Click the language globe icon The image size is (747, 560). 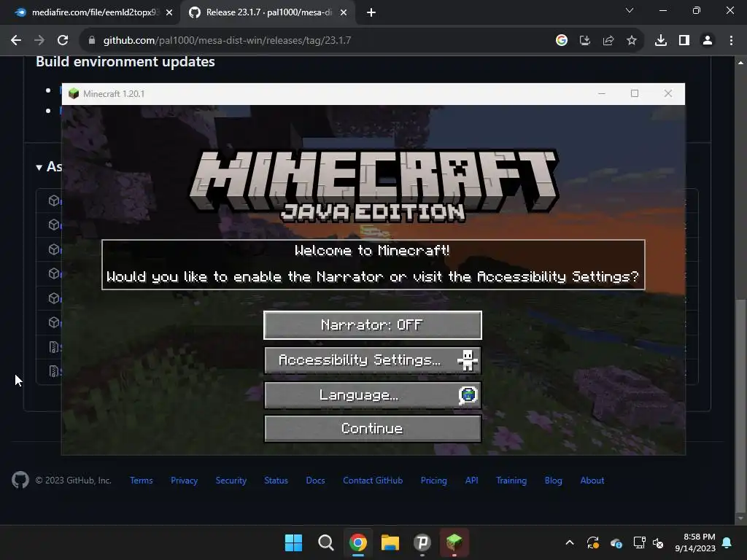[468, 394]
